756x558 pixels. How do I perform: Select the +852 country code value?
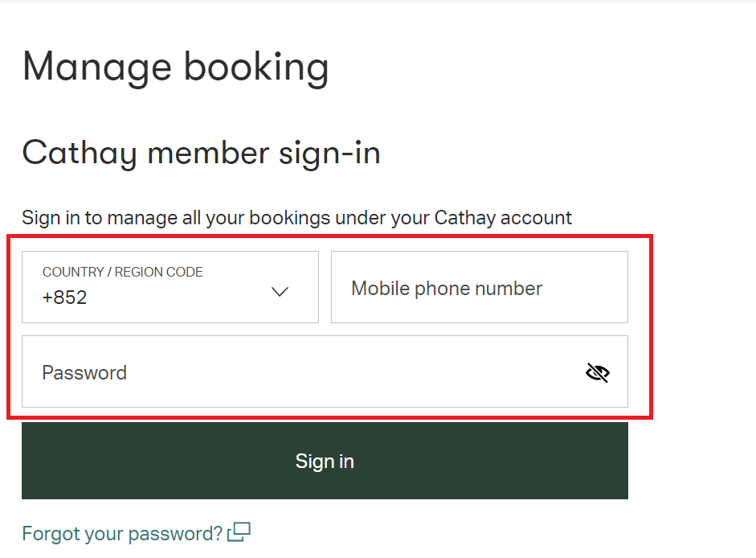64,297
